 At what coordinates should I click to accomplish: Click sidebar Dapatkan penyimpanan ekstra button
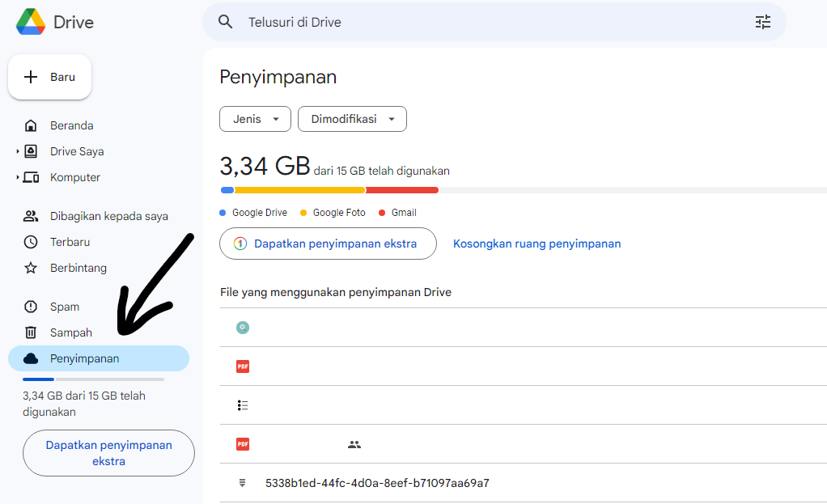click(x=108, y=453)
